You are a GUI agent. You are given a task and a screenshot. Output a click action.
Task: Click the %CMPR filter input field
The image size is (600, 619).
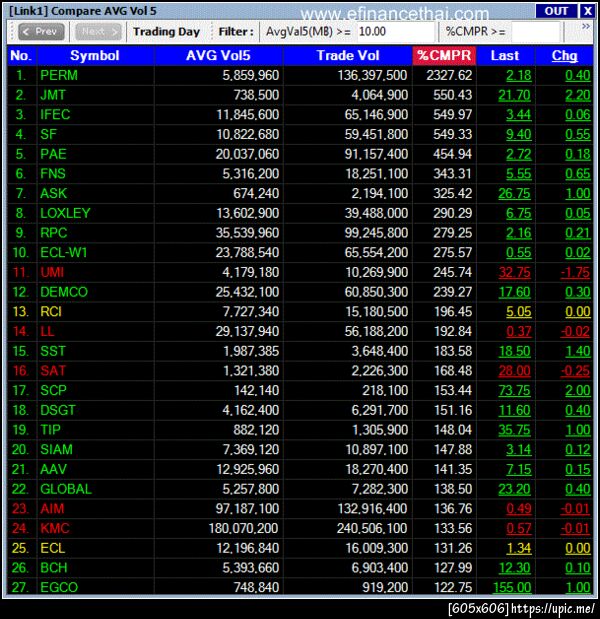[x=536, y=32]
